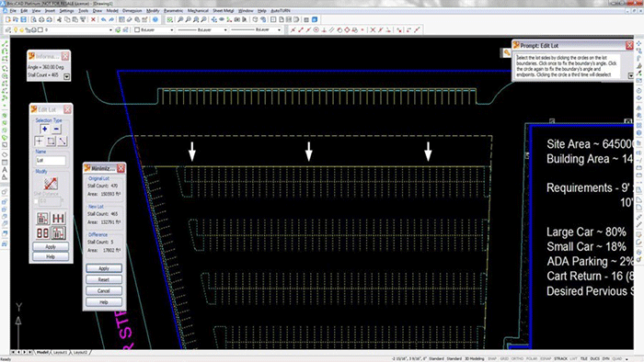Click the pressed bottom-right layout icon
The height and width of the screenshot is (362, 644).
click(x=58, y=232)
